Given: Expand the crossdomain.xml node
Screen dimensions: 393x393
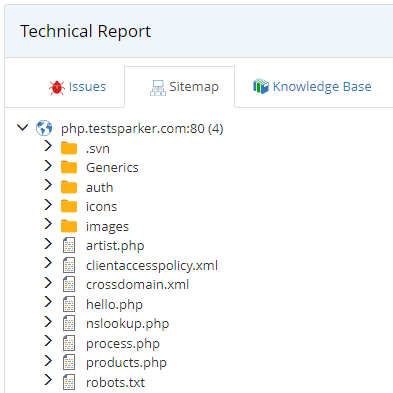Looking at the screenshot, I should point(48,283).
